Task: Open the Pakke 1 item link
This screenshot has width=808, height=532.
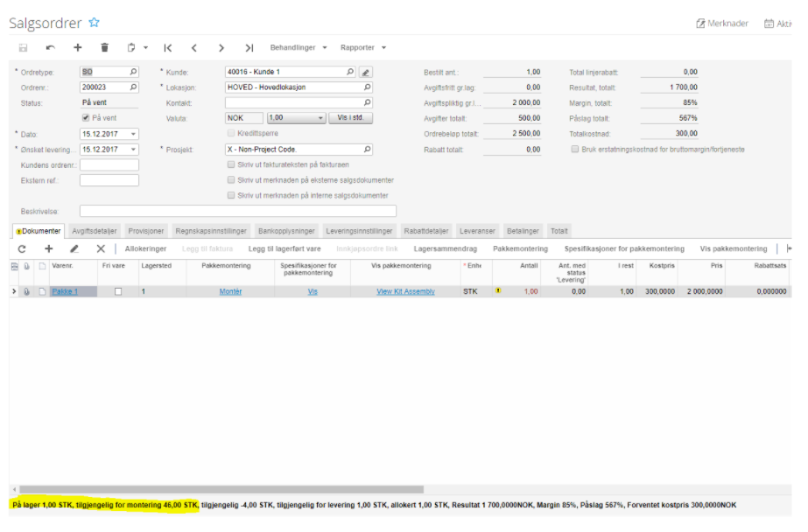Action: 65,291
